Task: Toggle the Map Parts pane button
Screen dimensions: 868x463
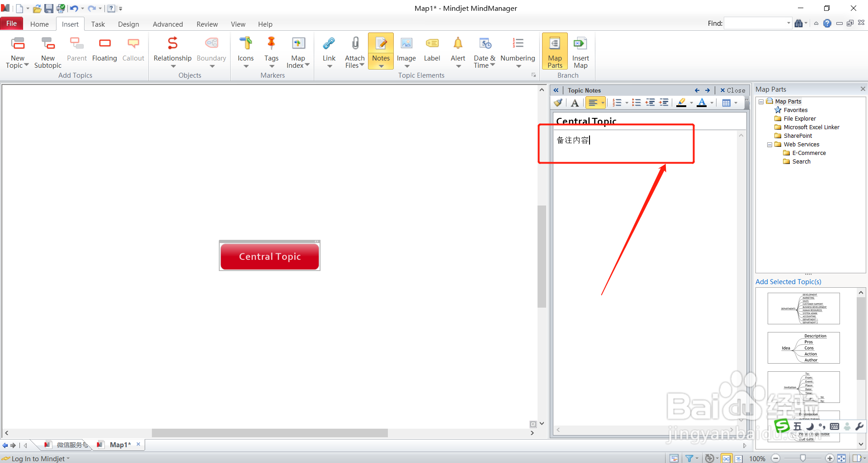Action: click(x=555, y=51)
